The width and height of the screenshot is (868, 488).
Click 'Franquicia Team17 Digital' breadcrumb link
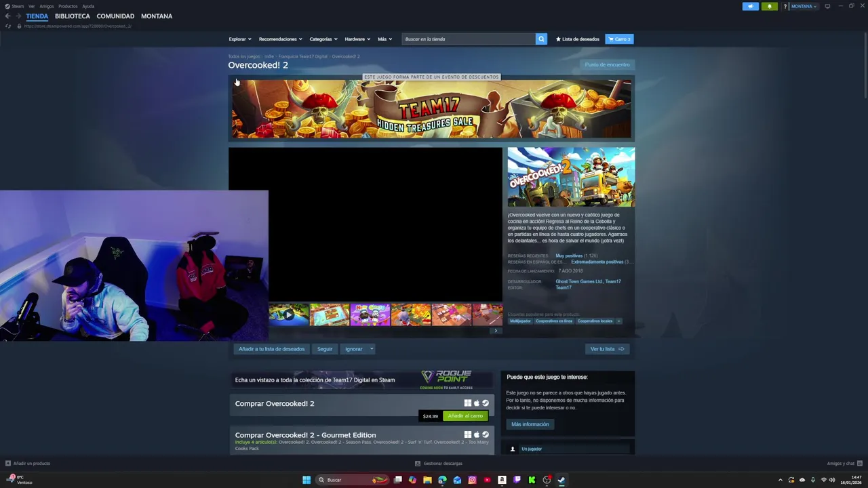(x=302, y=56)
